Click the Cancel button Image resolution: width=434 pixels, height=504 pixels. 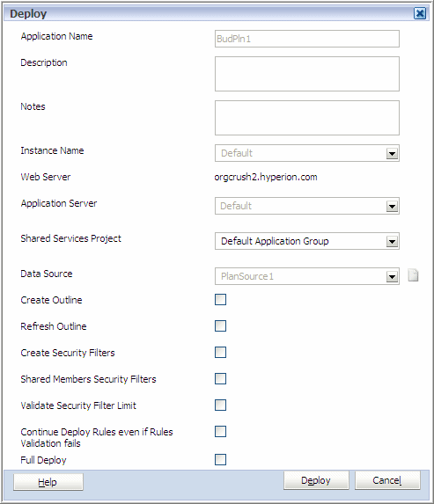(x=387, y=480)
